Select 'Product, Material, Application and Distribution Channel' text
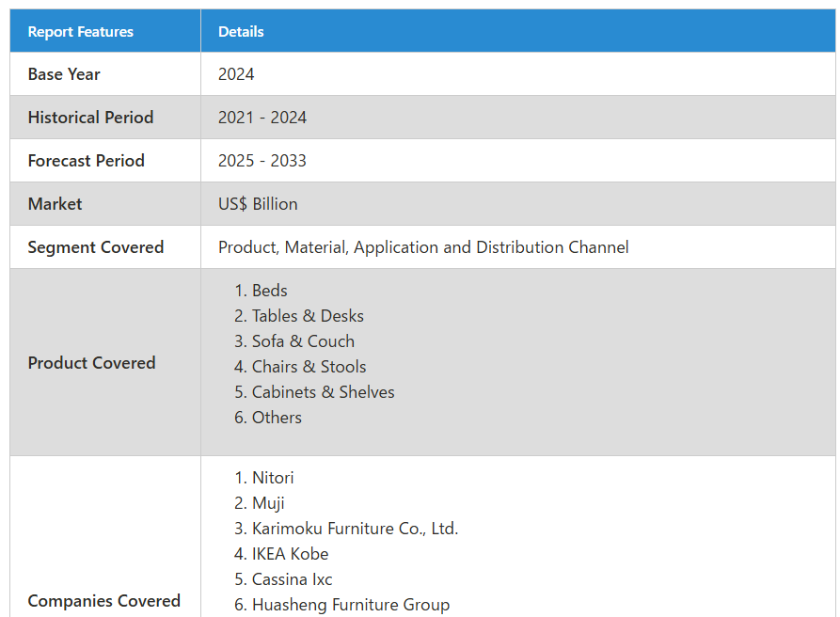840x617 pixels. click(x=423, y=247)
